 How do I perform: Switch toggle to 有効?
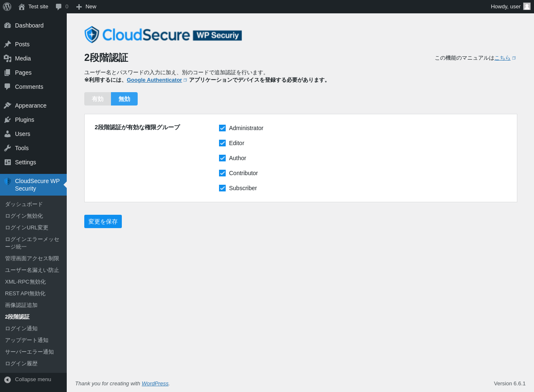98,99
